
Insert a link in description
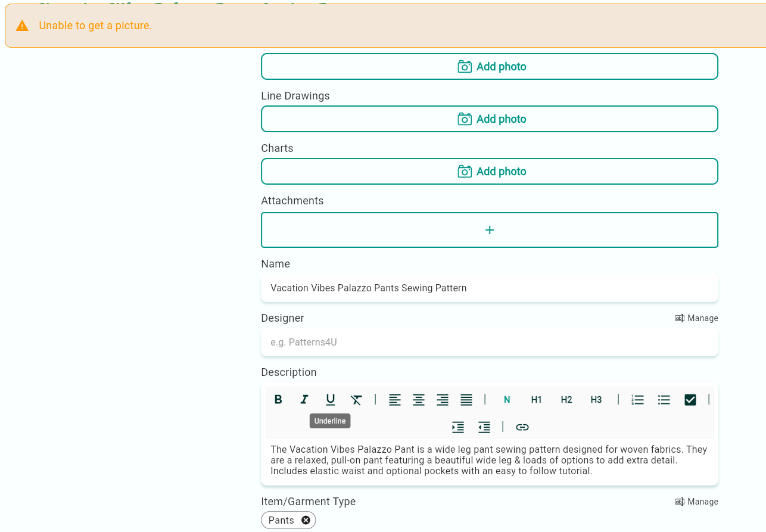[522, 427]
